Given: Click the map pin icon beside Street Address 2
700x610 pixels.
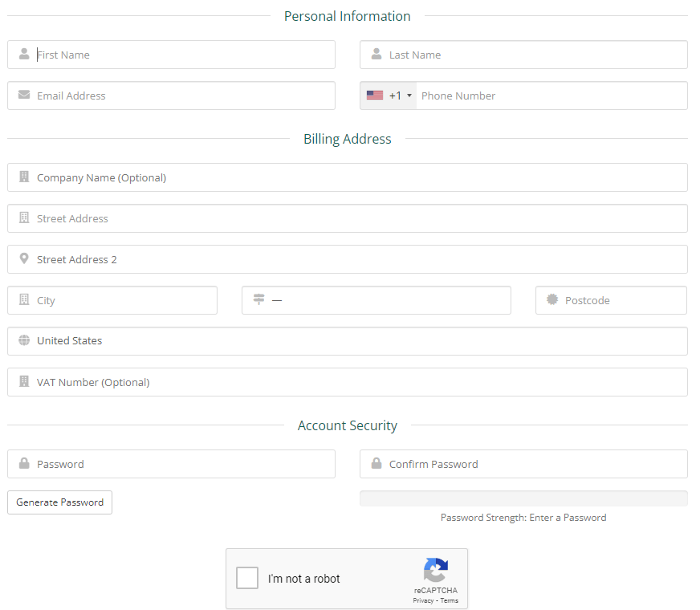Looking at the screenshot, I should click(24, 259).
